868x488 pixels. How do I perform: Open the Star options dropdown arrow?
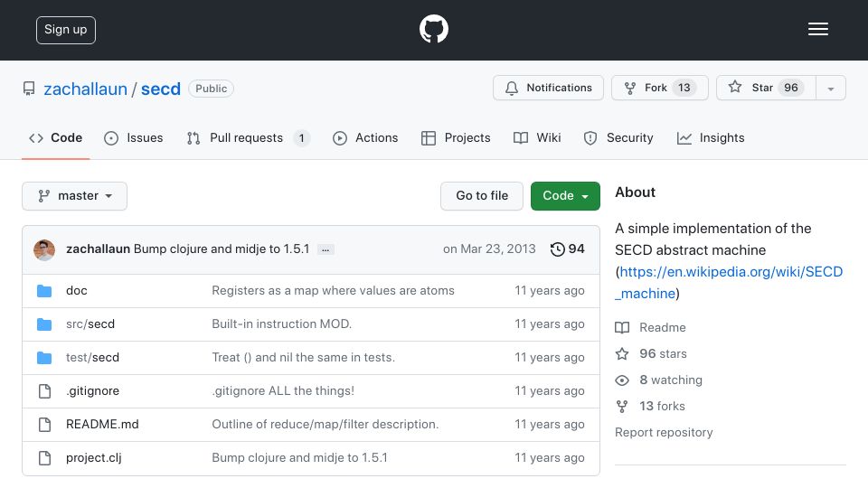pos(830,89)
